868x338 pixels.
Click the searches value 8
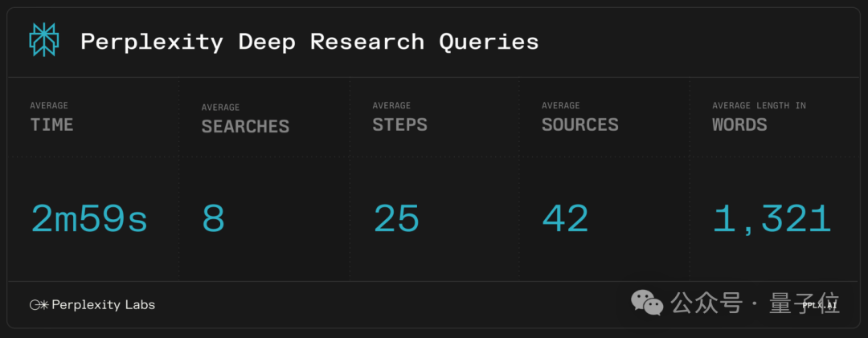point(213,218)
